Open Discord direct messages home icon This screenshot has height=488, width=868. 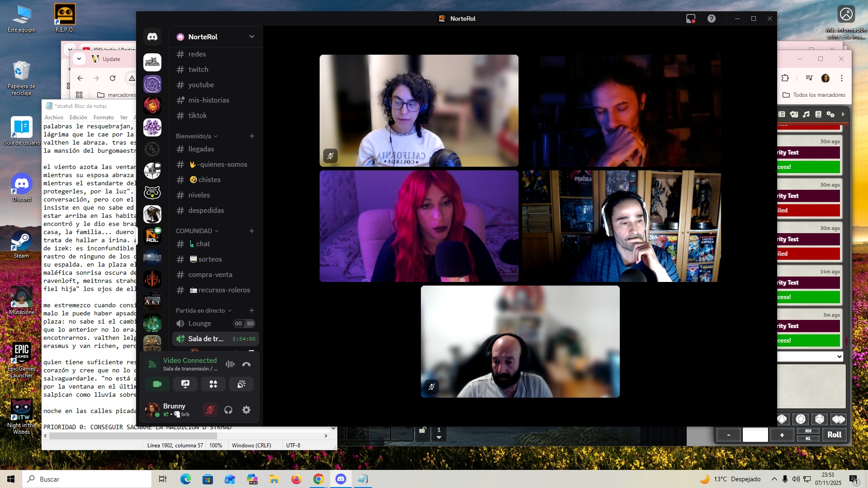[x=152, y=37]
